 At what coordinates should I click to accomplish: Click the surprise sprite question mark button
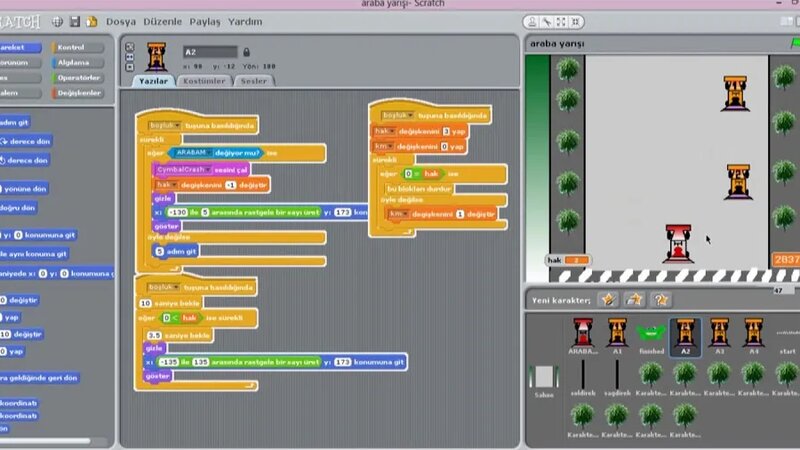click(x=660, y=299)
